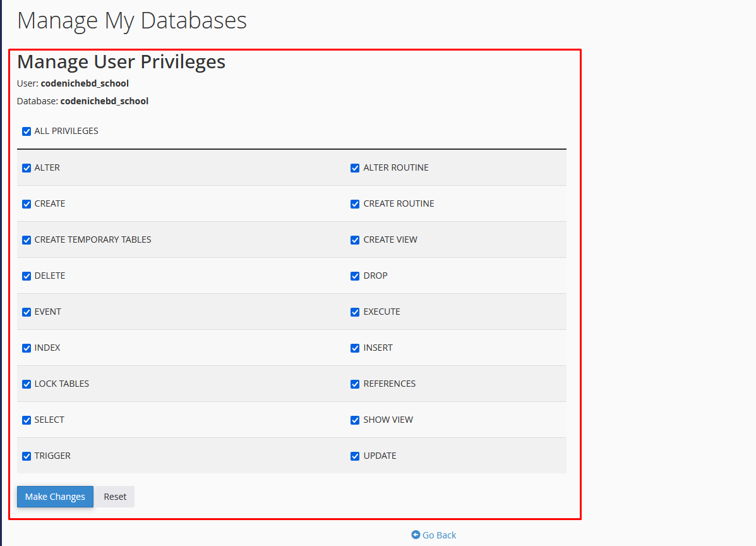Toggle the EVENT privilege checkbox

coord(27,312)
